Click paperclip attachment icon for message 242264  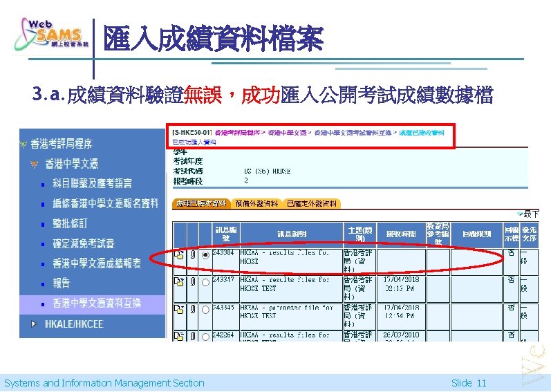[193, 337]
